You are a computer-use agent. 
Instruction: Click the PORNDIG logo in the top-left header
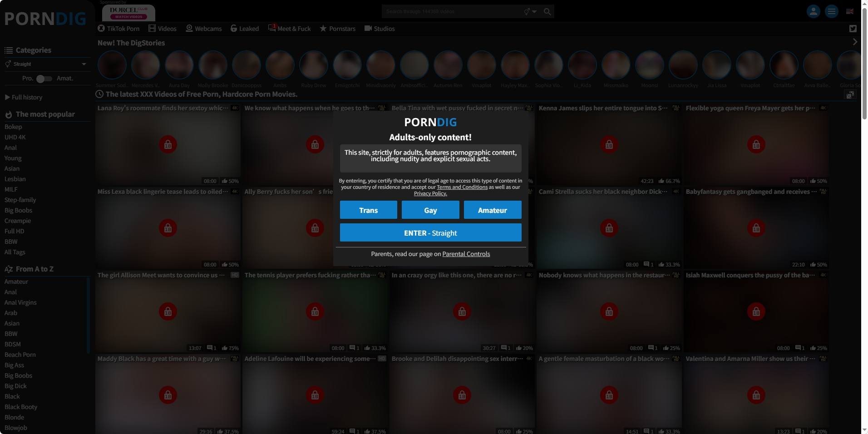pos(45,19)
